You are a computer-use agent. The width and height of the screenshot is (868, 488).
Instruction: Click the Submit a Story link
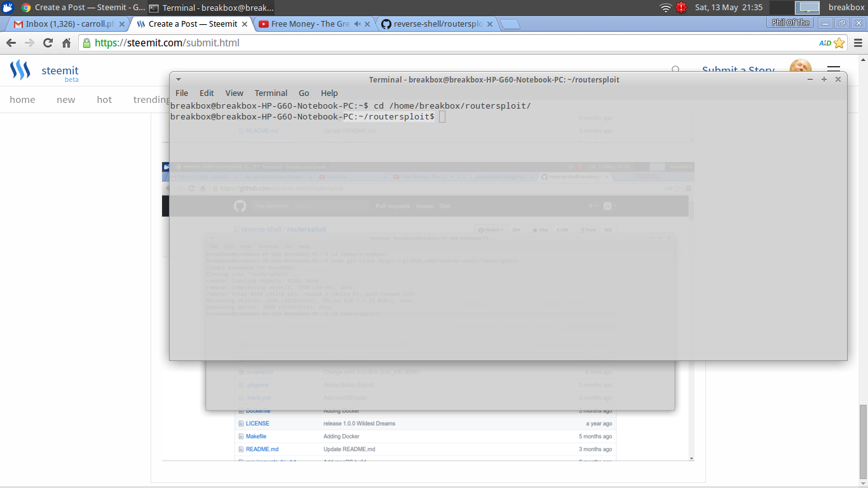coord(738,70)
